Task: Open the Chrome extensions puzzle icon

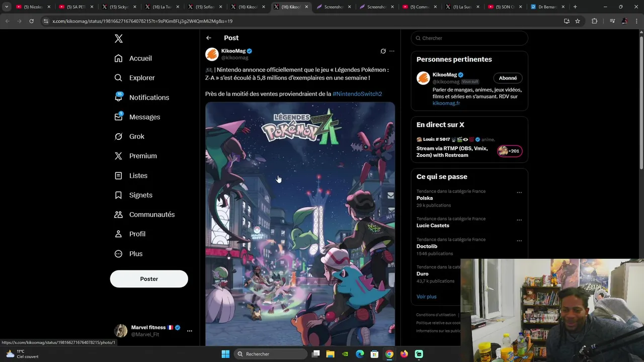Action: point(595,21)
